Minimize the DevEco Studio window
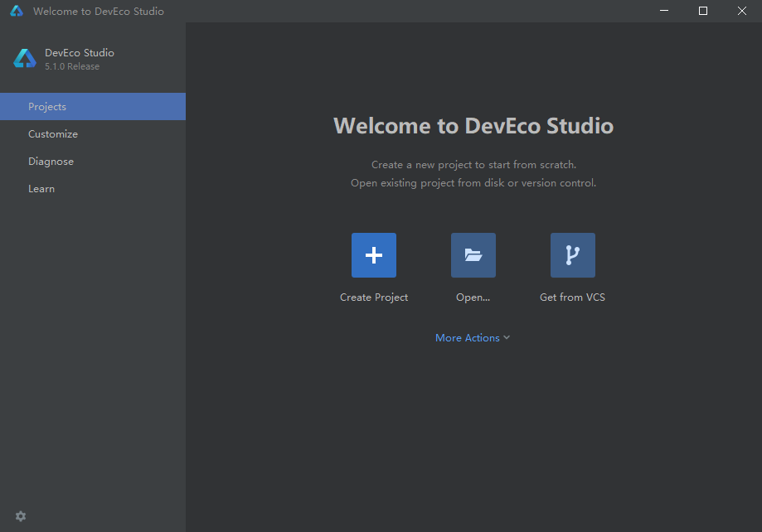The width and height of the screenshot is (762, 532). 664,11
